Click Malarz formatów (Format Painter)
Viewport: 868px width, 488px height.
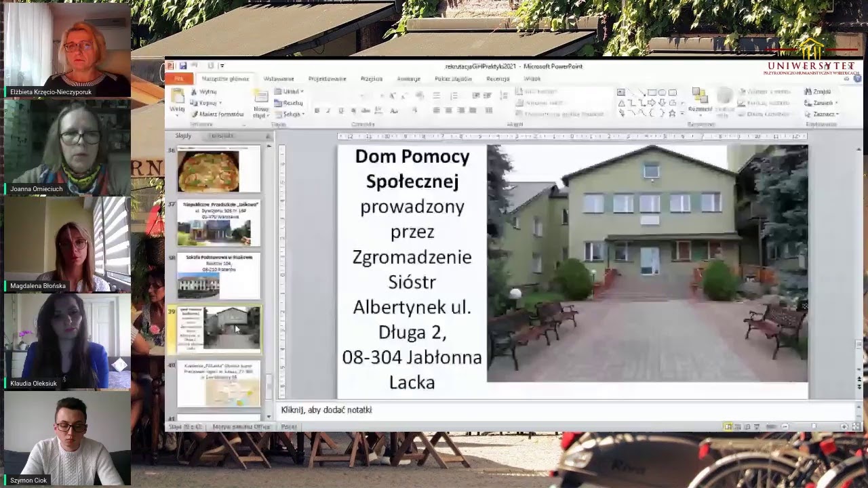pos(217,114)
